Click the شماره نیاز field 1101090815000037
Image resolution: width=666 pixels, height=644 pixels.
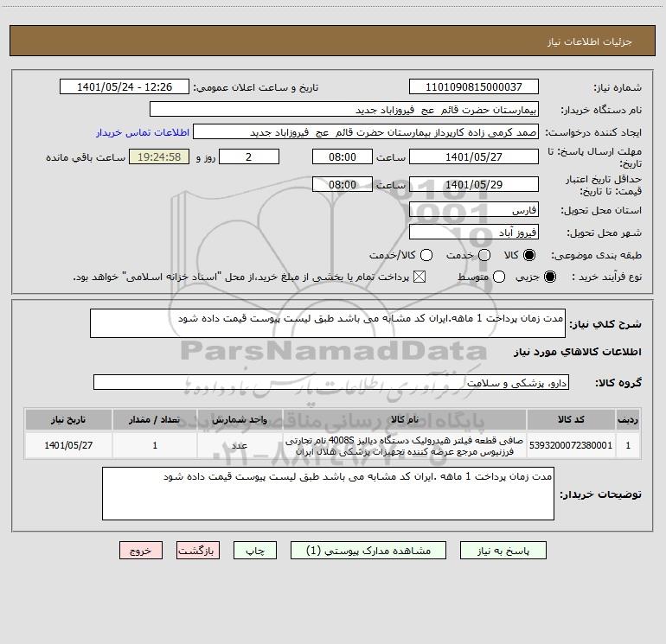(474, 86)
